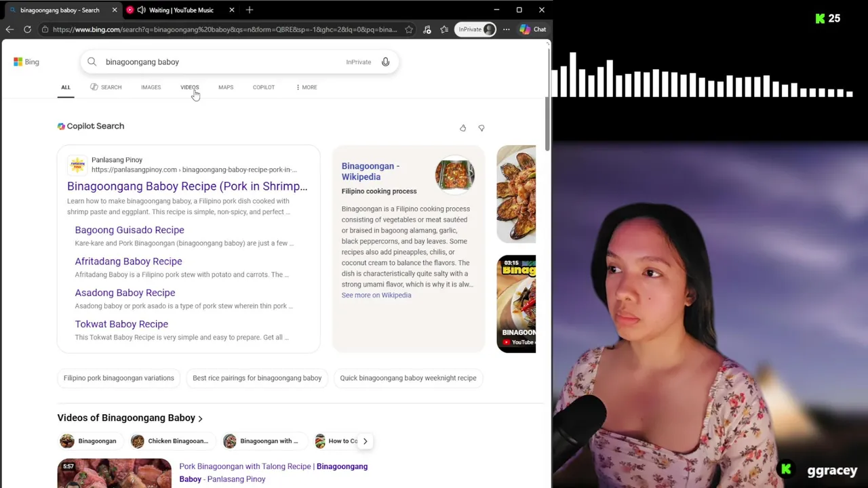
Task: Open the 03:15 YouTube video card
Action: [516, 304]
